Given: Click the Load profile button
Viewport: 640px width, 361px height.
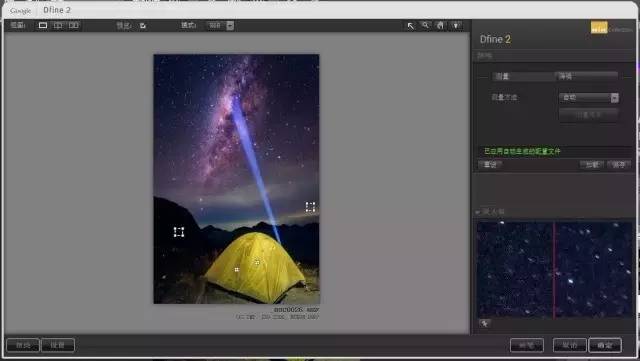Looking at the screenshot, I should tap(592, 165).
